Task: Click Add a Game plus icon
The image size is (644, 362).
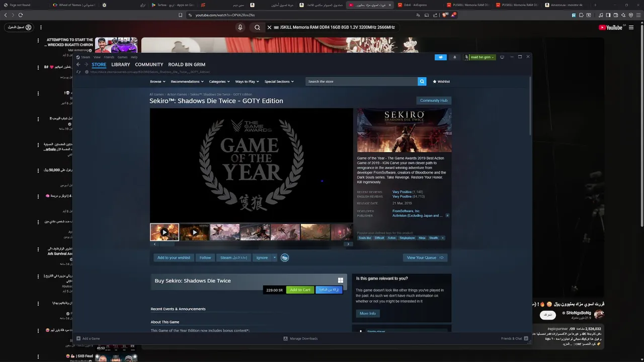Action: pos(78,338)
